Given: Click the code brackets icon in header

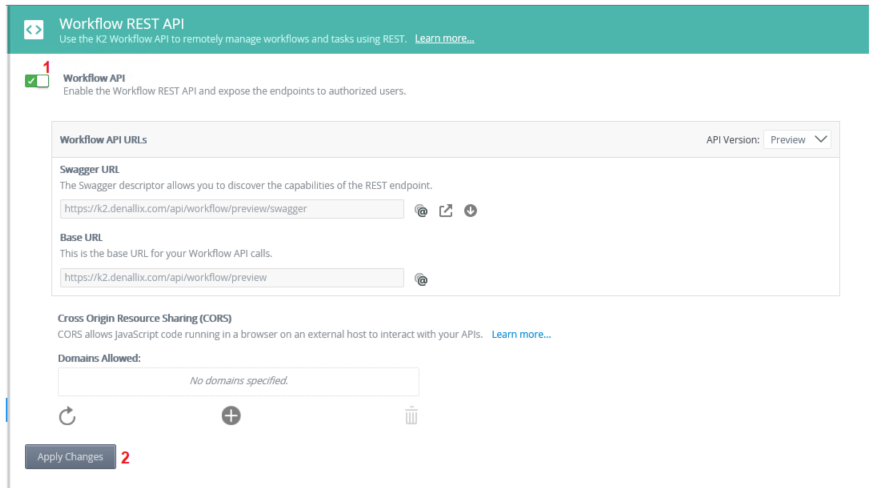Looking at the screenshot, I should pyautogui.click(x=33, y=29).
